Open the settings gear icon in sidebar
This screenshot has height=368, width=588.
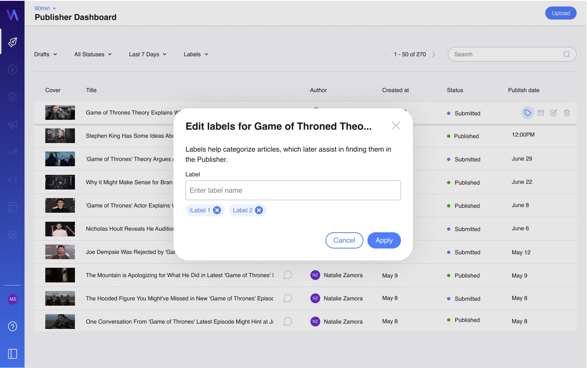point(13,235)
